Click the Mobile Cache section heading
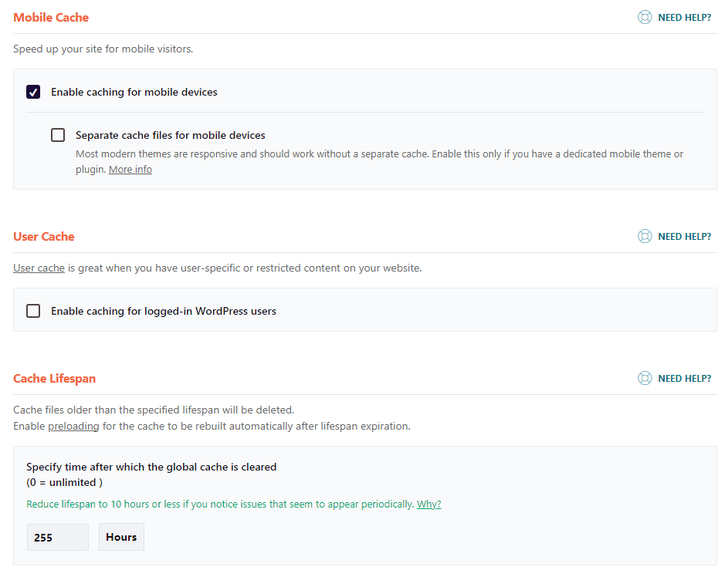728x577 pixels. point(51,18)
